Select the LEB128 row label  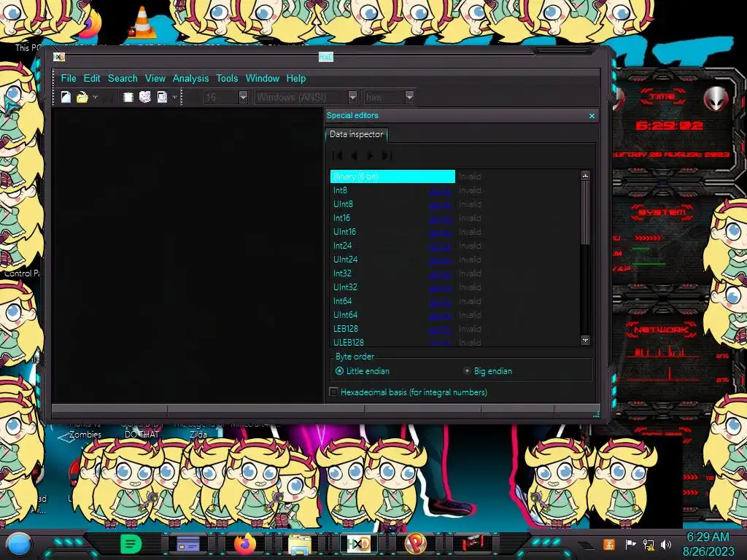click(x=345, y=329)
